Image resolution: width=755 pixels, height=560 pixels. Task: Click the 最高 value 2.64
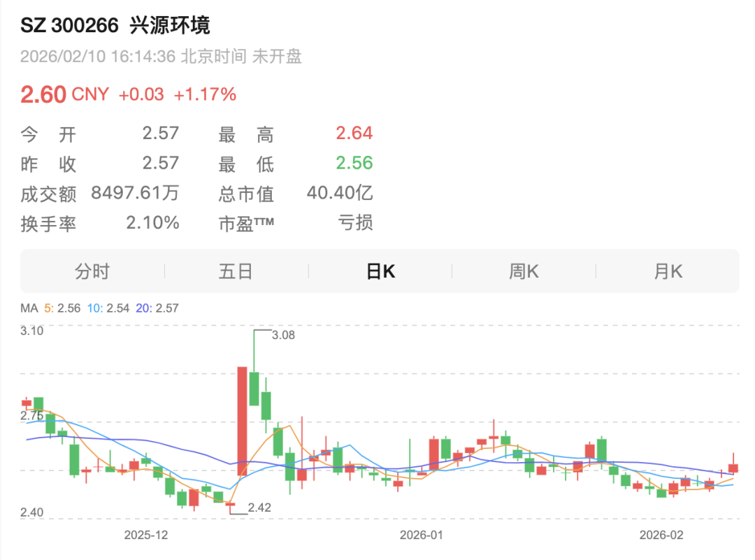click(x=354, y=133)
